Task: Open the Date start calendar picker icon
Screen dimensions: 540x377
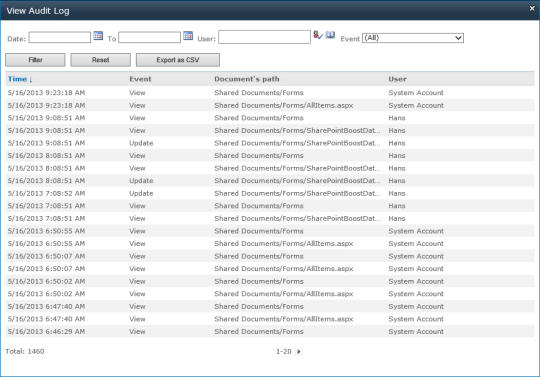Action: pos(98,36)
